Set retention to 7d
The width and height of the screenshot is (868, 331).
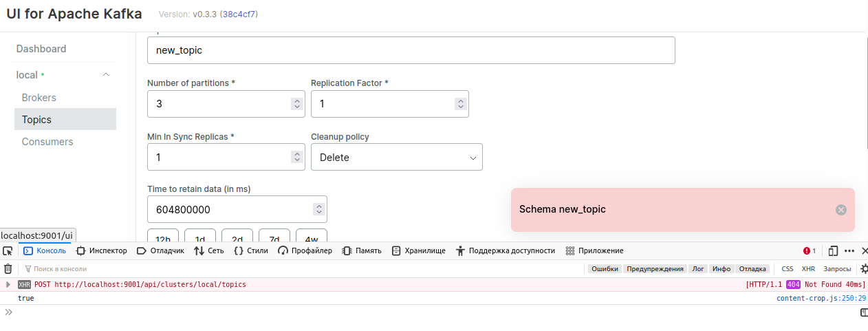[274, 236]
